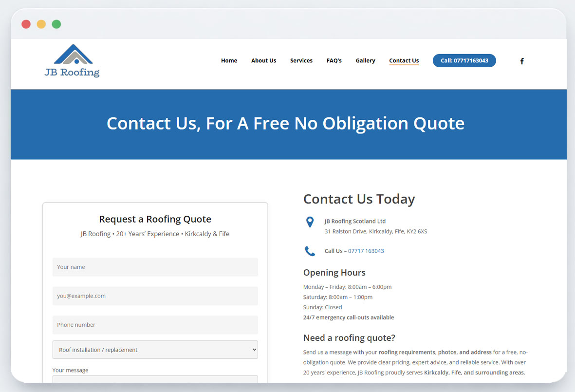575x392 pixels.
Task: Navigate to Services in the navbar
Action: (301, 61)
